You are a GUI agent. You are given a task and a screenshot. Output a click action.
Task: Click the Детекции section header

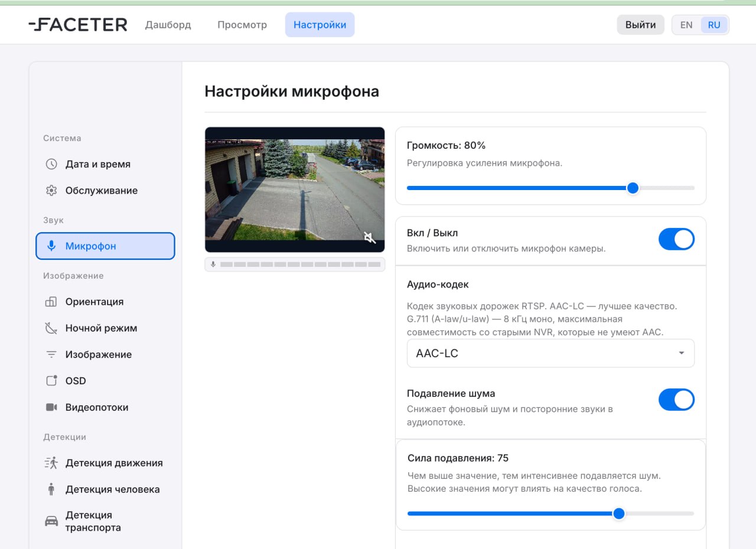[64, 437]
